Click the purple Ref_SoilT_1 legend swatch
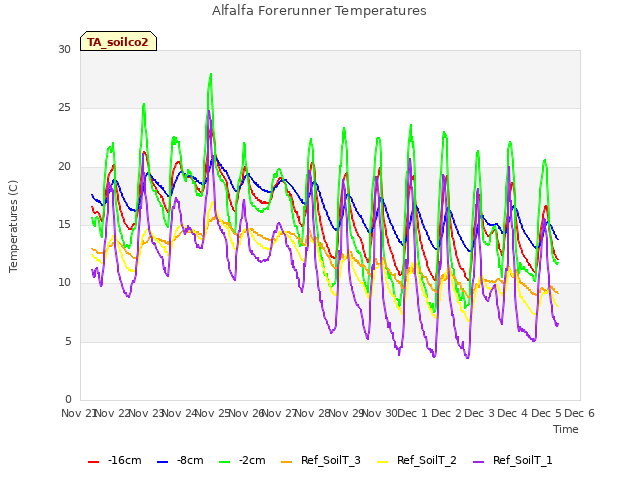Image resolution: width=640 pixels, height=480 pixels. (478, 461)
